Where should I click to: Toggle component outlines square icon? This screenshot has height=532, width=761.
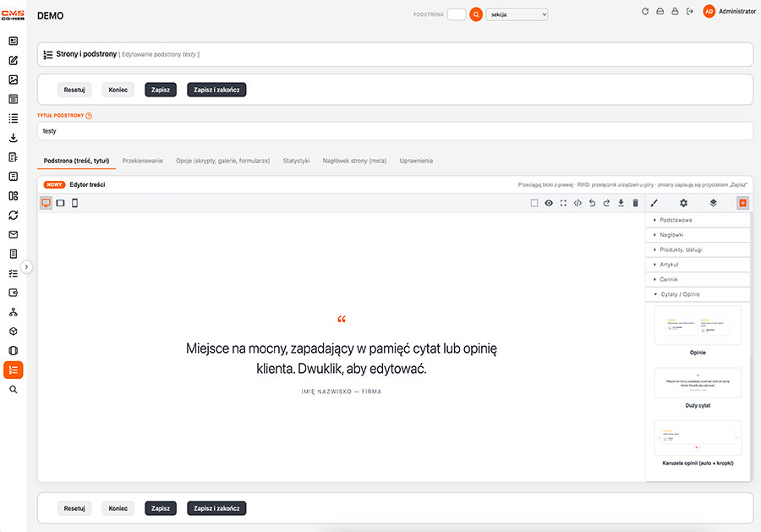(534, 203)
